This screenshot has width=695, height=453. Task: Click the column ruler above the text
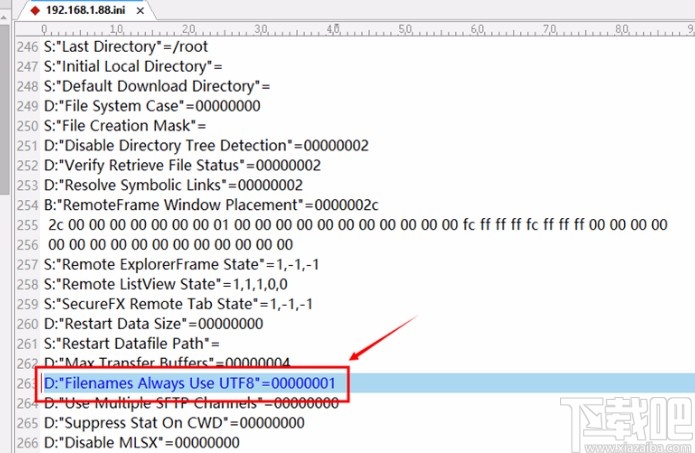click(x=355, y=29)
